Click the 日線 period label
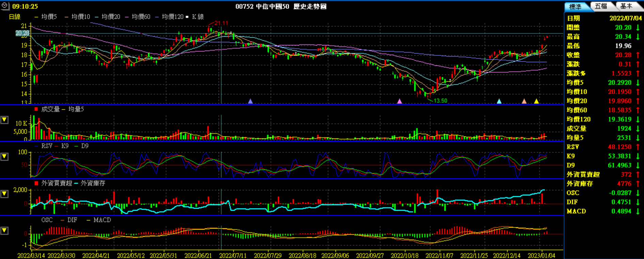 pyautogui.click(x=15, y=17)
